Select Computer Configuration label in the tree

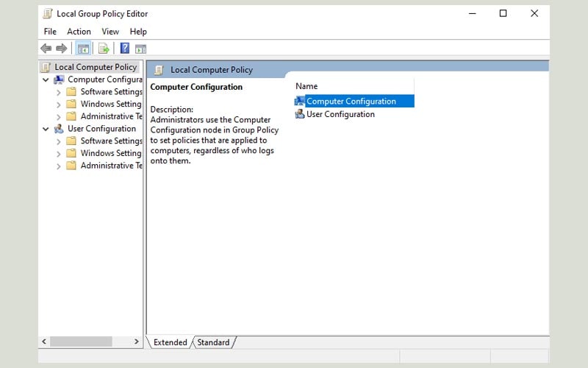point(105,79)
